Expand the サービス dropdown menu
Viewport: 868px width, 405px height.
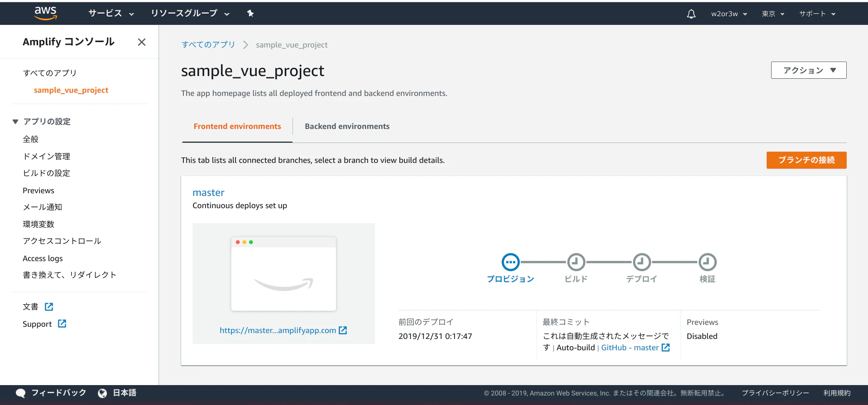pyautogui.click(x=111, y=14)
